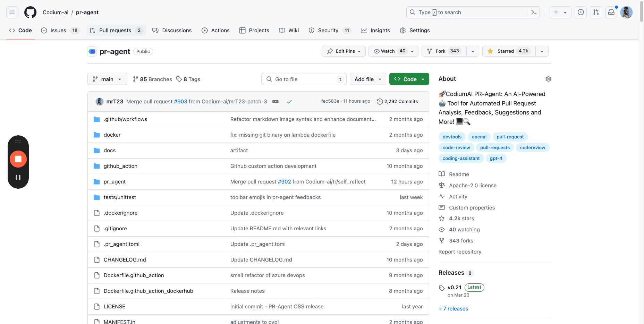Click the Go to file search field
This screenshot has width=644, height=324.
click(304, 79)
